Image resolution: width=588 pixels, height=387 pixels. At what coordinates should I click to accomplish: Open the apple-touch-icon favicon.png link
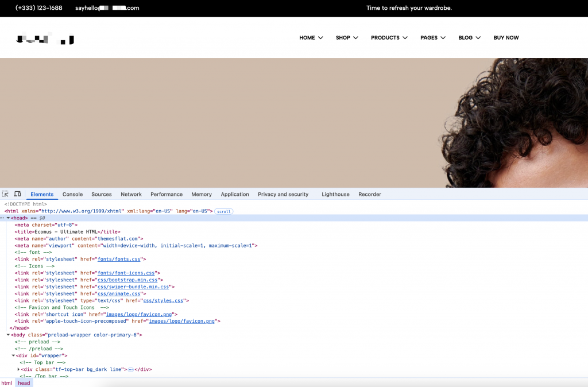click(182, 321)
